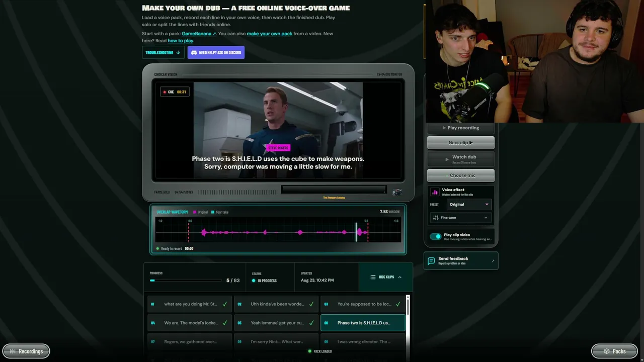Select clip I was wrong director. The...

click(x=363, y=342)
